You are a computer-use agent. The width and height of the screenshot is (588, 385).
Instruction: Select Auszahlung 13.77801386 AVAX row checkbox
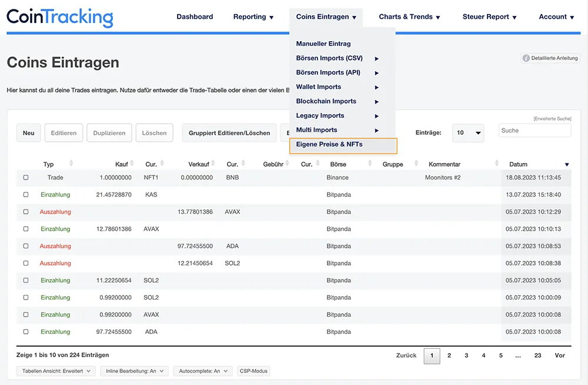[26, 212]
